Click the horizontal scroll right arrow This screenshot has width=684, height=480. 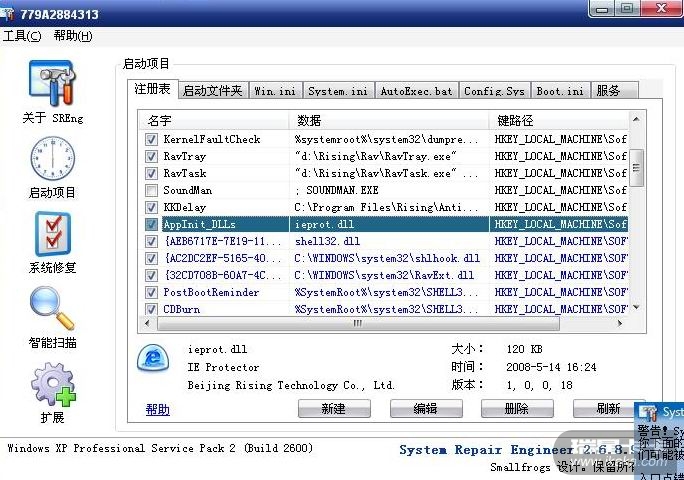tap(619, 323)
